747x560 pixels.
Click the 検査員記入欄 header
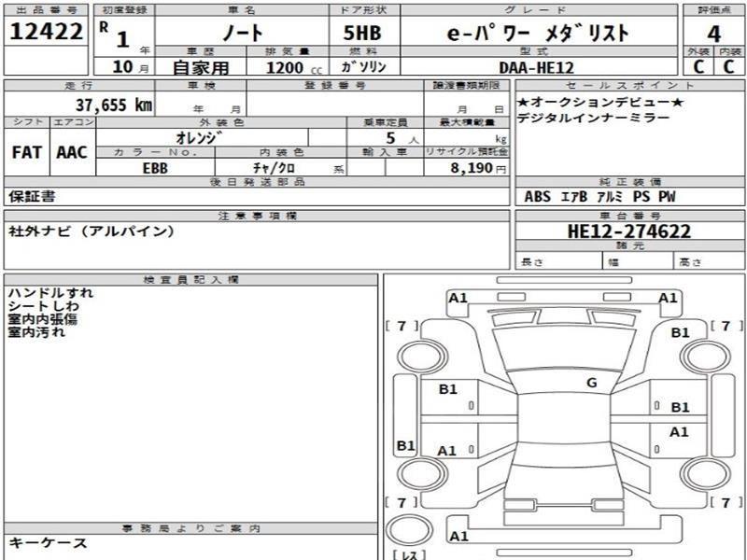191,279
